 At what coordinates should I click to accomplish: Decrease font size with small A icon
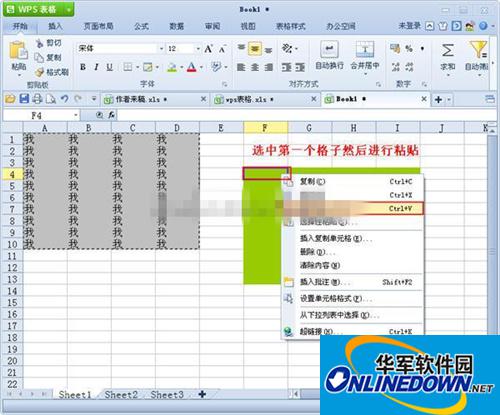coord(222,49)
